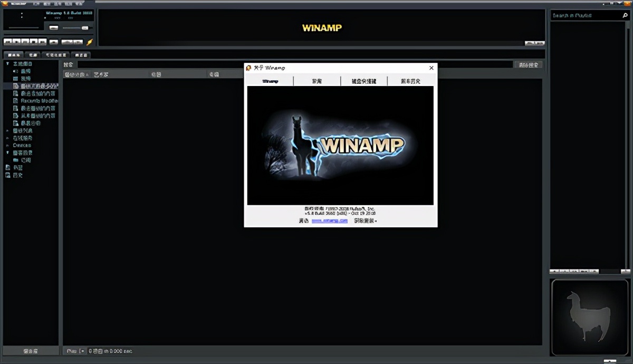Click the Winamp logo icon in title bar

[x=4, y=3]
